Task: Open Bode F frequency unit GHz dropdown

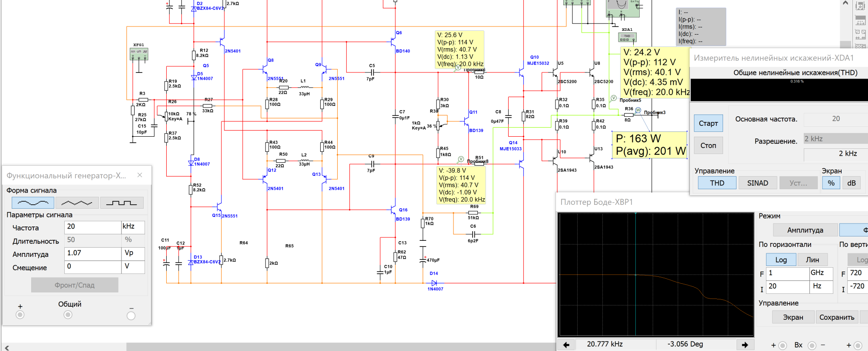Action: pos(821,273)
